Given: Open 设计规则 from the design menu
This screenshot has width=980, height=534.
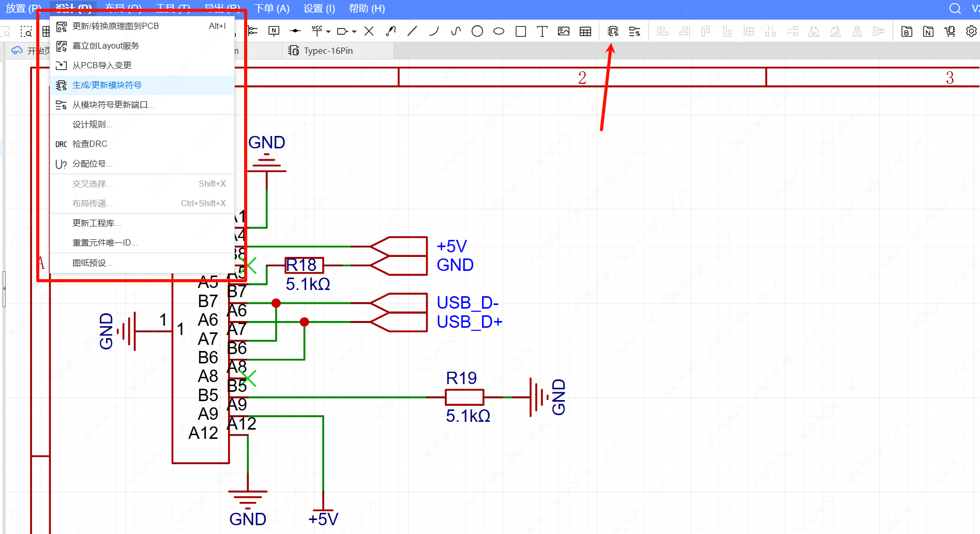Looking at the screenshot, I should [x=92, y=125].
